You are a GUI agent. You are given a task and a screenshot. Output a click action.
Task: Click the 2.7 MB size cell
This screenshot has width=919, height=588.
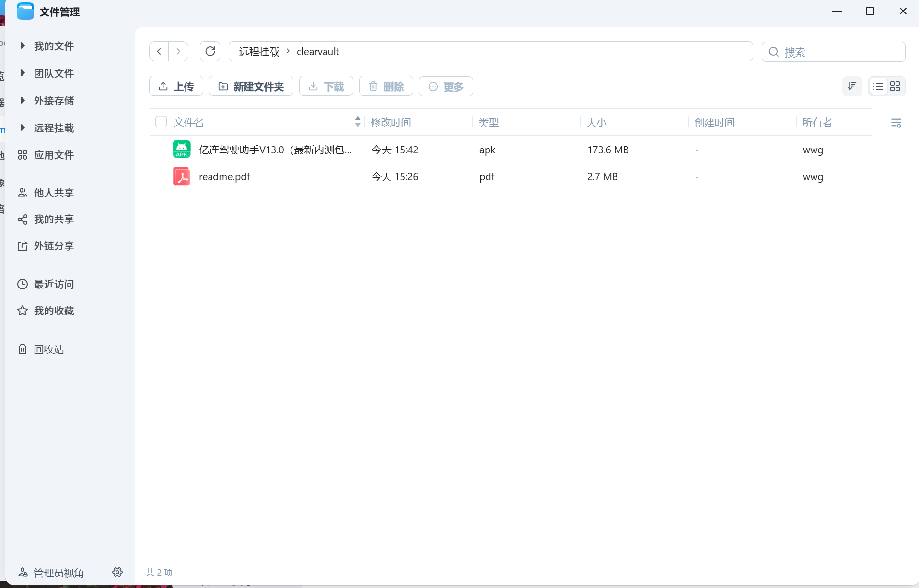pyautogui.click(x=602, y=176)
